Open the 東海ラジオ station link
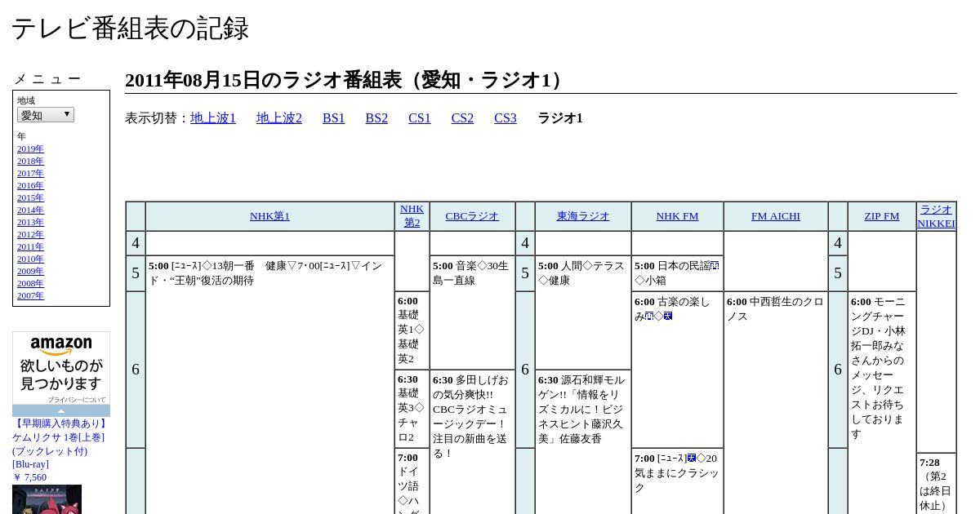The width and height of the screenshot is (980, 514). pyautogui.click(x=583, y=216)
